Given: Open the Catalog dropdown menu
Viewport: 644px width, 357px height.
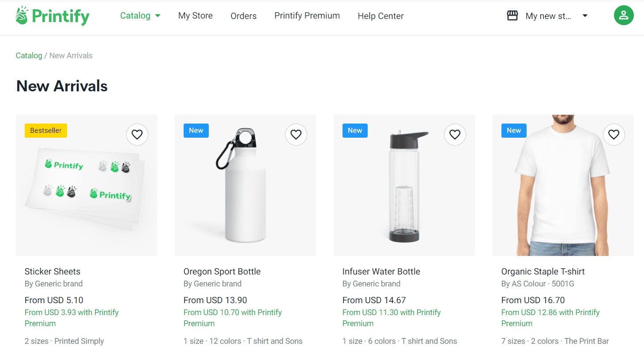Looking at the screenshot, I should 136,16.
